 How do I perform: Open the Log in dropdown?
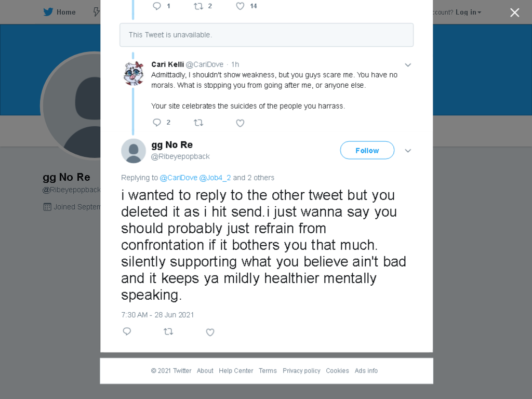click(468, 12)
